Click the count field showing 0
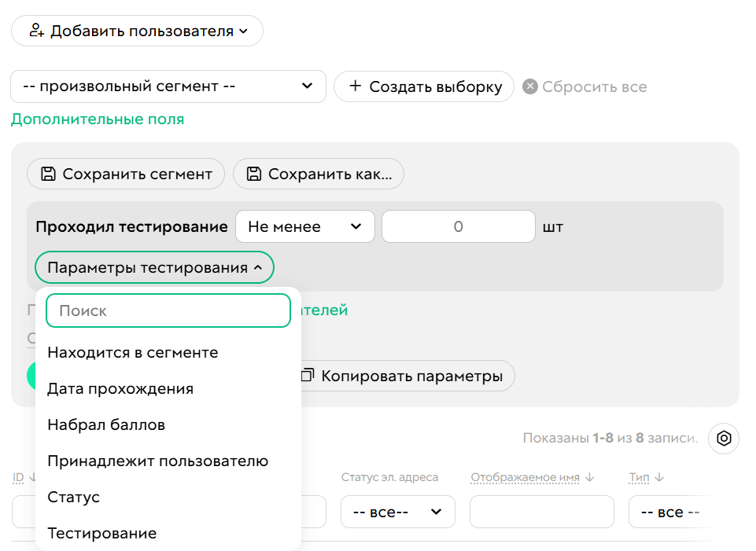The height and width of the screenshot is (551, 756). click(x=458, y=226)
